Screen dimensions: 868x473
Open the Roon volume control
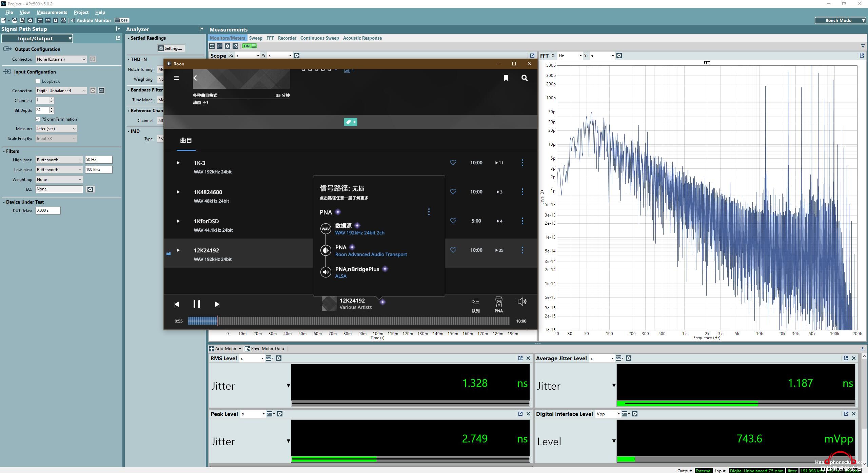[522, 302]
